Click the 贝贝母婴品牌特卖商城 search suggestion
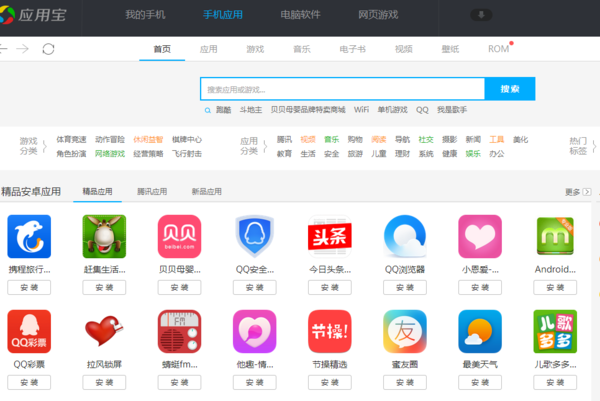The height and width of the screenshot is (401, 600). tap(308, 110)
